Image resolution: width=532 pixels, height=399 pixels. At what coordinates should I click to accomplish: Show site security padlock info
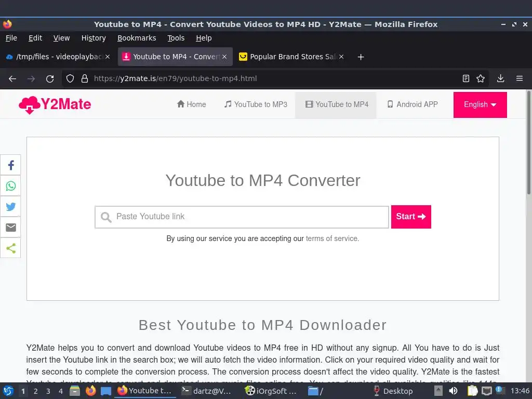(x=85, y=79)
